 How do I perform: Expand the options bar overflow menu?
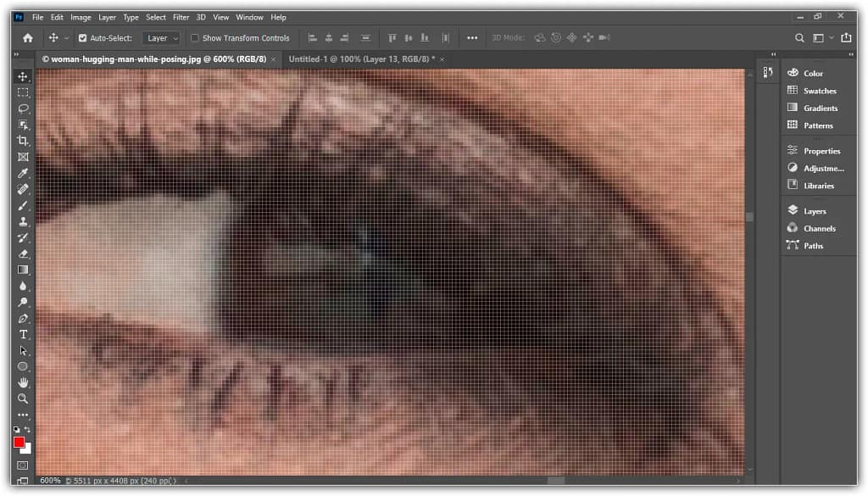pyautogui.click(x=471, y=37)
